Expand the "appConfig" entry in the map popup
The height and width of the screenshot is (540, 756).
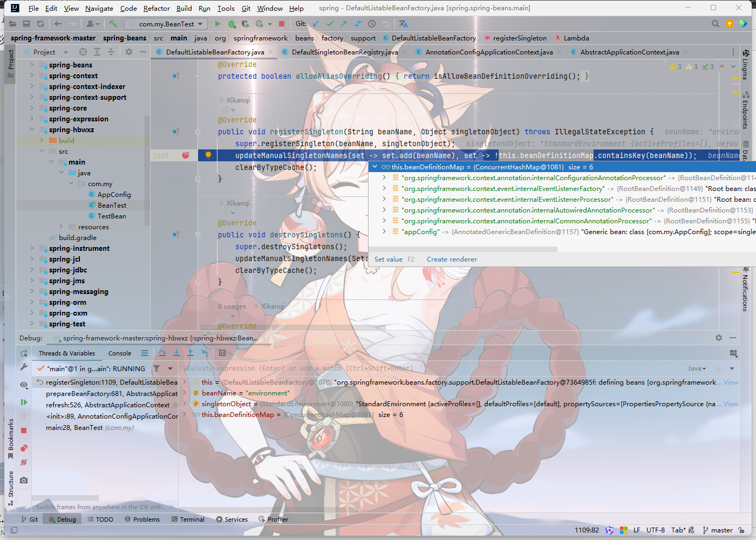pos(384,231)
